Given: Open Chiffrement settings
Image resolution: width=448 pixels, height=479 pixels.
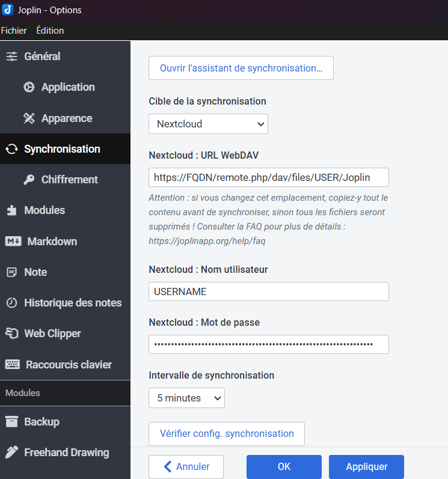Looking at the screenshot, I should 65,180.
